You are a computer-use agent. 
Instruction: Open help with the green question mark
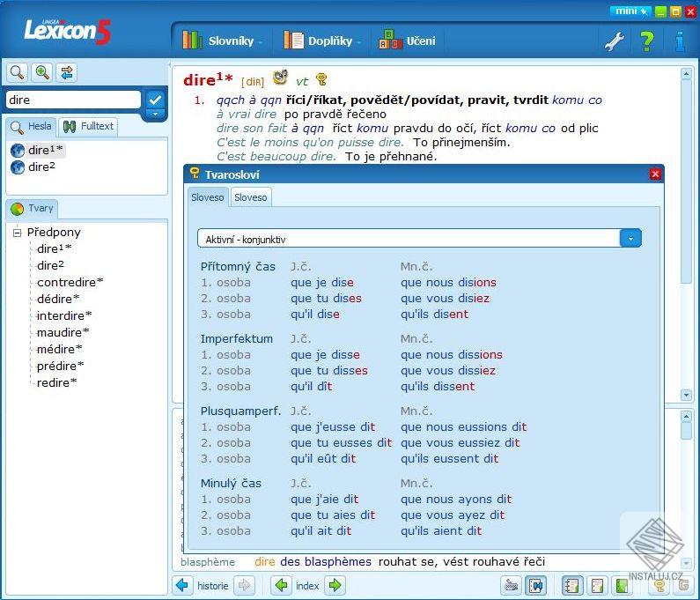click(647, 41)
